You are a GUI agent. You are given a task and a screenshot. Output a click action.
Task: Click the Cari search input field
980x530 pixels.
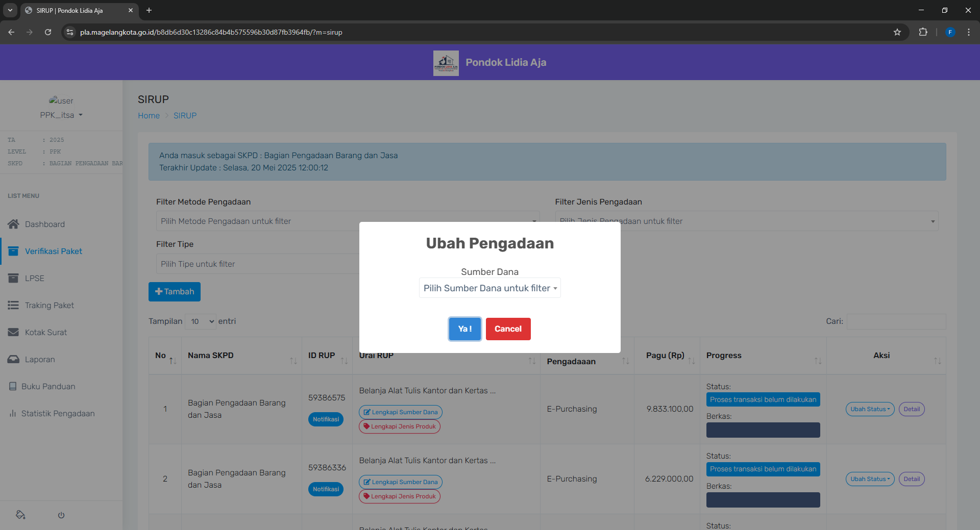[896, 321]
